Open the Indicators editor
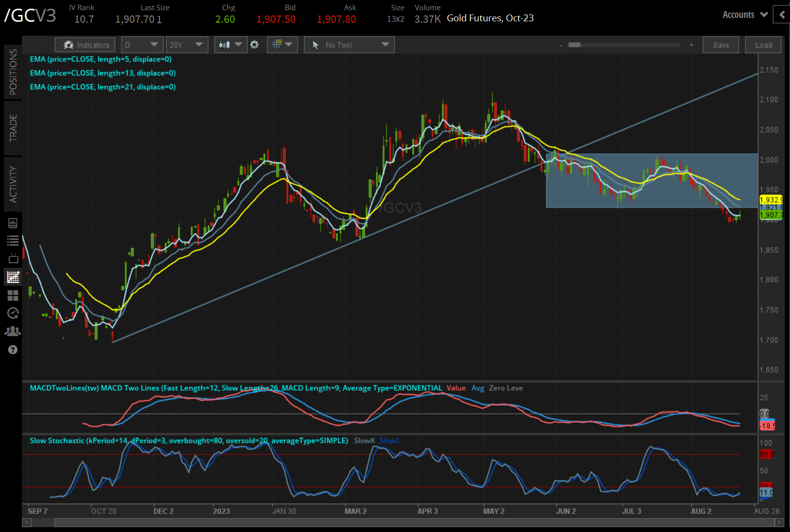Image resolution: width=790 pixels, height=532 pixels. 85,44
